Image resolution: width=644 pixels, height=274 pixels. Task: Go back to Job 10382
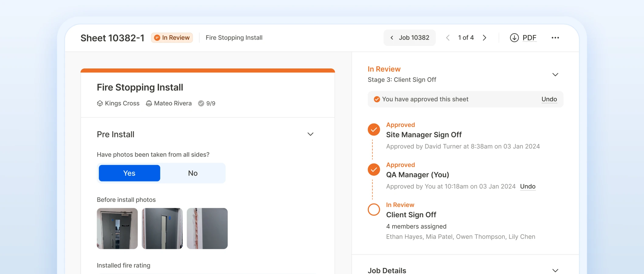point(410,38)
